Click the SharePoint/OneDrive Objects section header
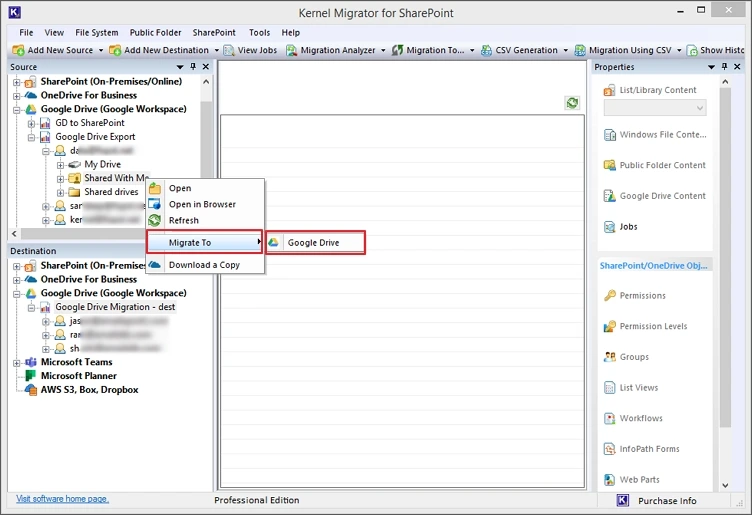This screenshot has height=515, width=752. pos(654,266)
